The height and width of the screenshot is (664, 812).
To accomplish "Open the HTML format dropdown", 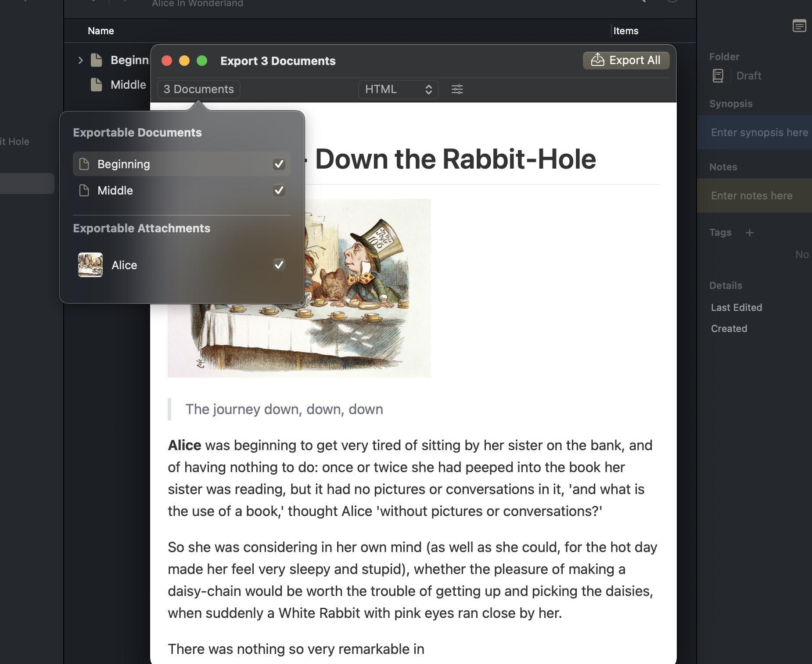I will 398,89.
